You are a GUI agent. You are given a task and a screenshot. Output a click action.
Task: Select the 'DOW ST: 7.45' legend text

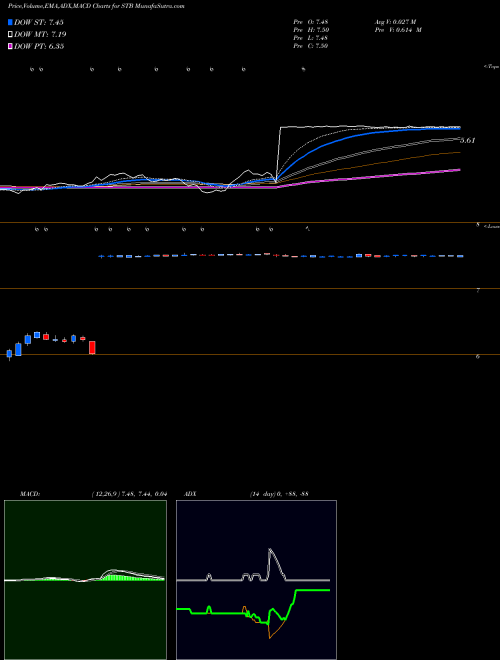click(39, 22)
